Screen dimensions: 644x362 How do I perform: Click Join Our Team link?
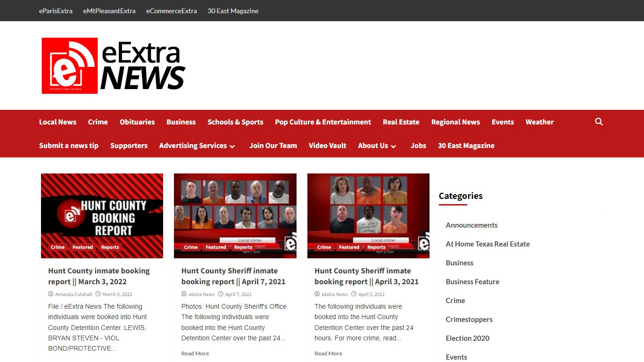click(x=273, y=146)
